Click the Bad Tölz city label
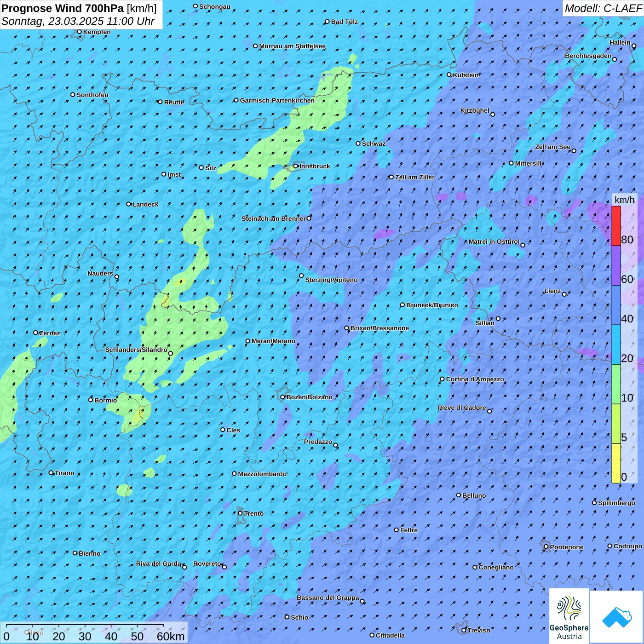Image resolution: width=644 pixels, height=644 pixels. (344, 22)
